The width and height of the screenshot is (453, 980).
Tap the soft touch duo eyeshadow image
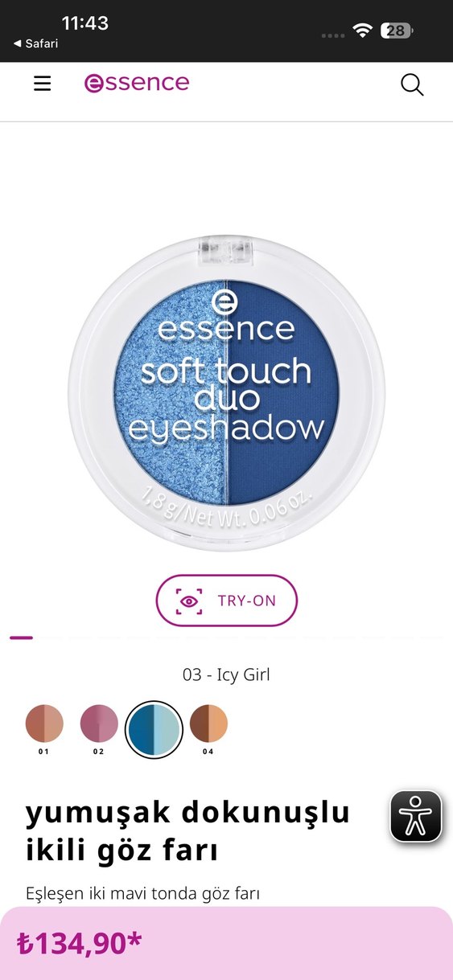[x=227, y=393]
